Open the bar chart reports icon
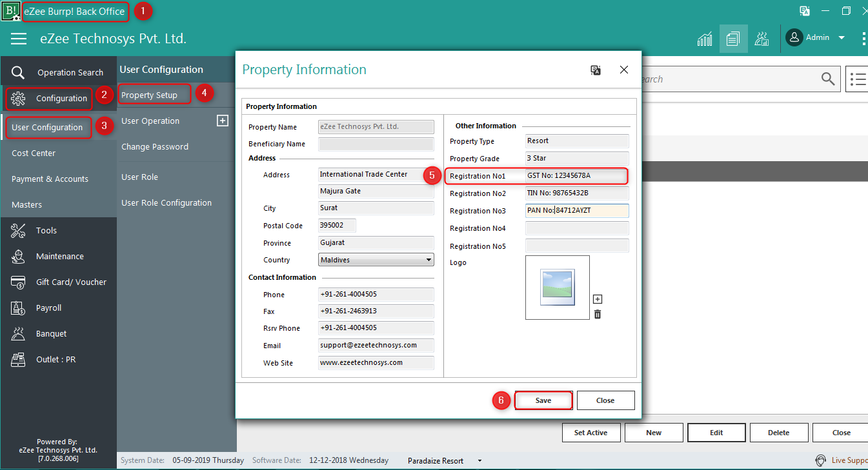Screen dimensions: 868x470 click(705, 39)
